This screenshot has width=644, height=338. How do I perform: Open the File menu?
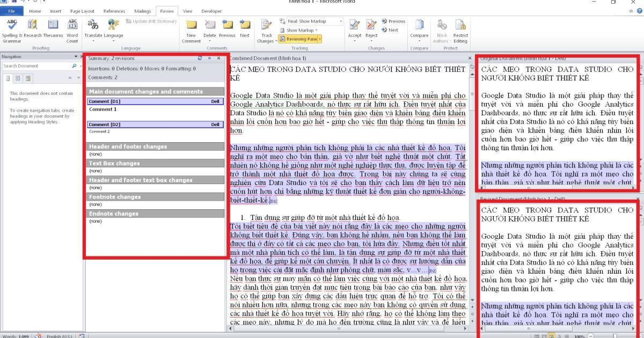pos(12,11)
